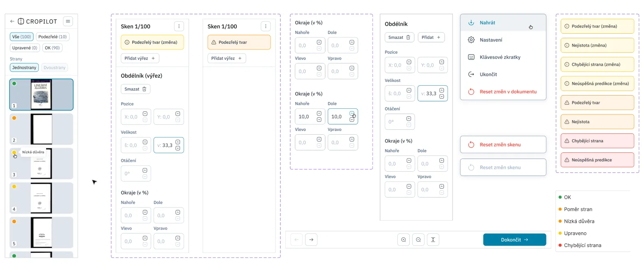Click the "Neúspěšná predikce (změna)" alert badge
644x280 pixels.
597,84
